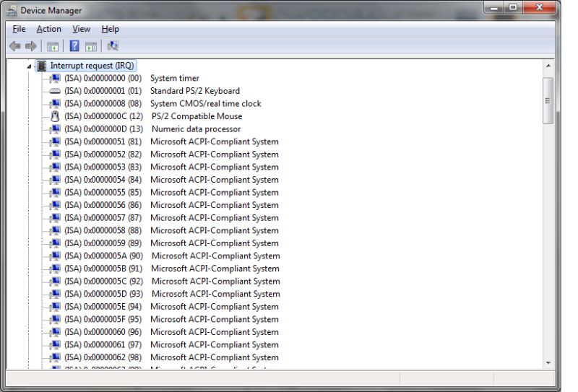
Task: Click the icon of IRQ 85 row
Action: 55,192
